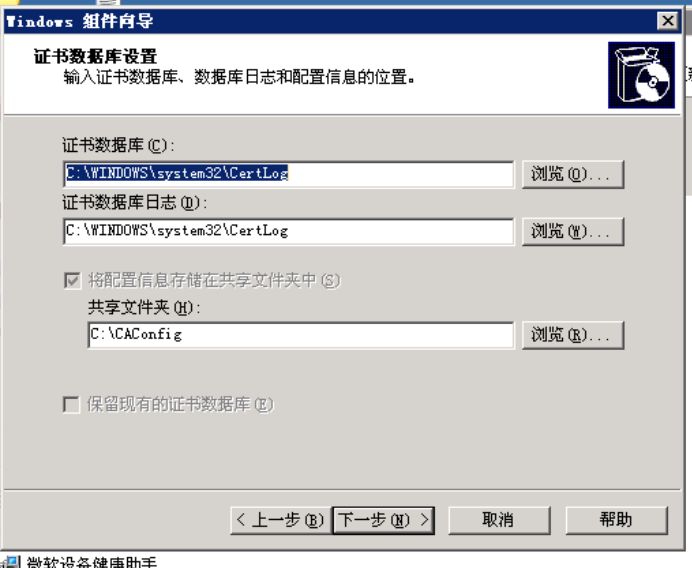Proceed with 下一步(N) button
Screen dimensions: 692x568
click(384, 520)
